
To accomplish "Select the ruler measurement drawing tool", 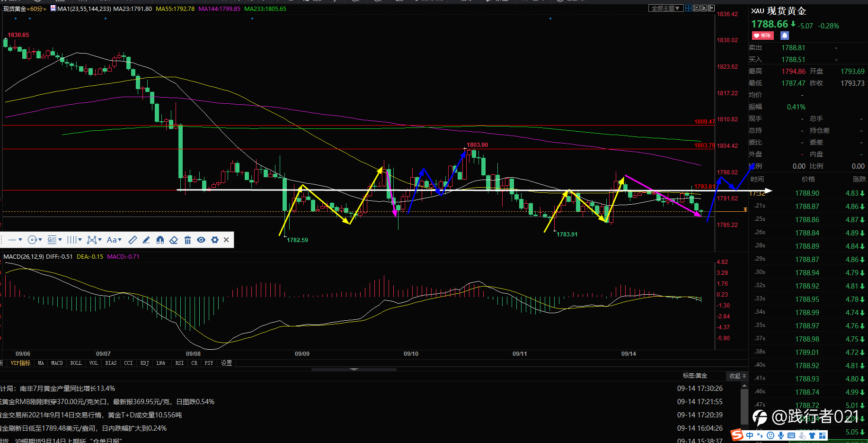I will (x=133, y=240).
